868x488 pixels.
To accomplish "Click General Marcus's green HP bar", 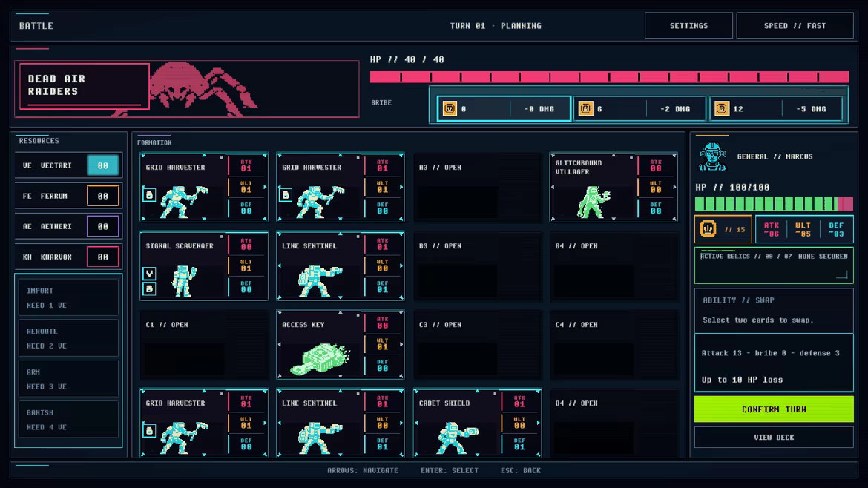I will tap(774, 204).
